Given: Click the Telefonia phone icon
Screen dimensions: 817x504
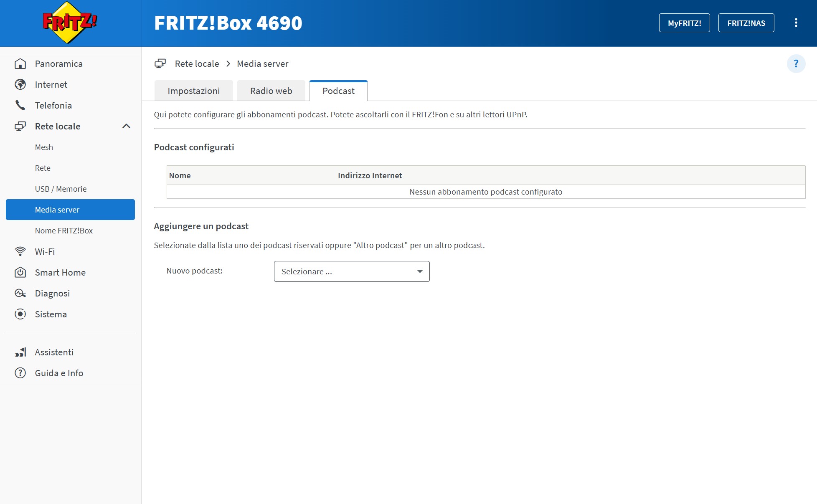Looking at the screenshot, I should pos(20,105).
